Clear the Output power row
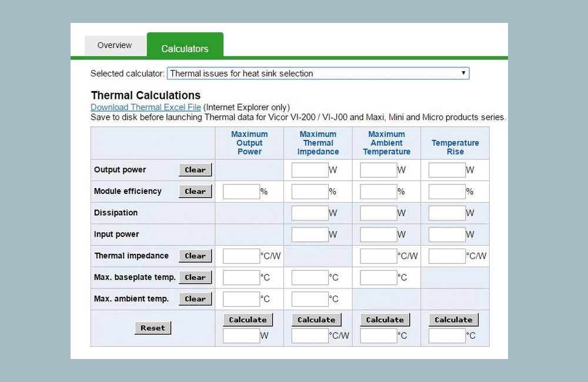Image resolution: width=588 pixels, height=382 pixels. 195,169
